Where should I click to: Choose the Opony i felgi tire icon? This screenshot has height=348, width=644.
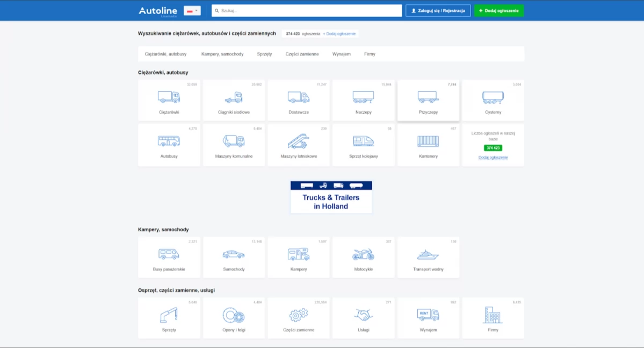(234, 316)
